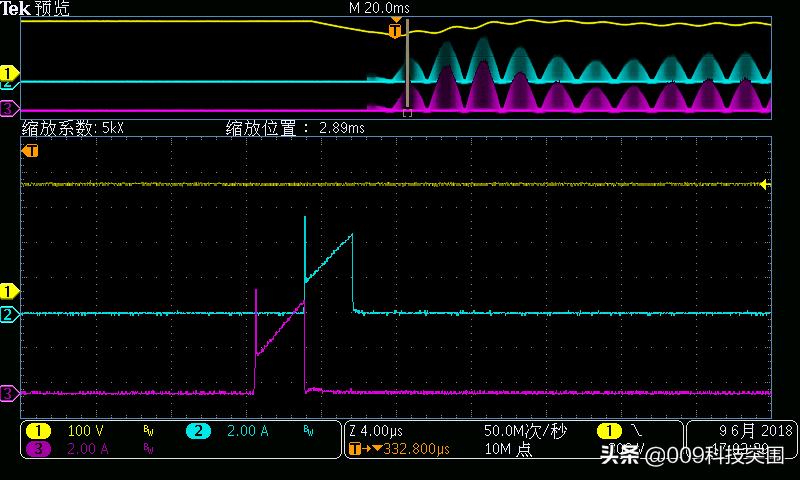Click the yellow bandwidth-limit icon beside 100 V
Viewport: 800px width, 480px height.
[148, 431]
